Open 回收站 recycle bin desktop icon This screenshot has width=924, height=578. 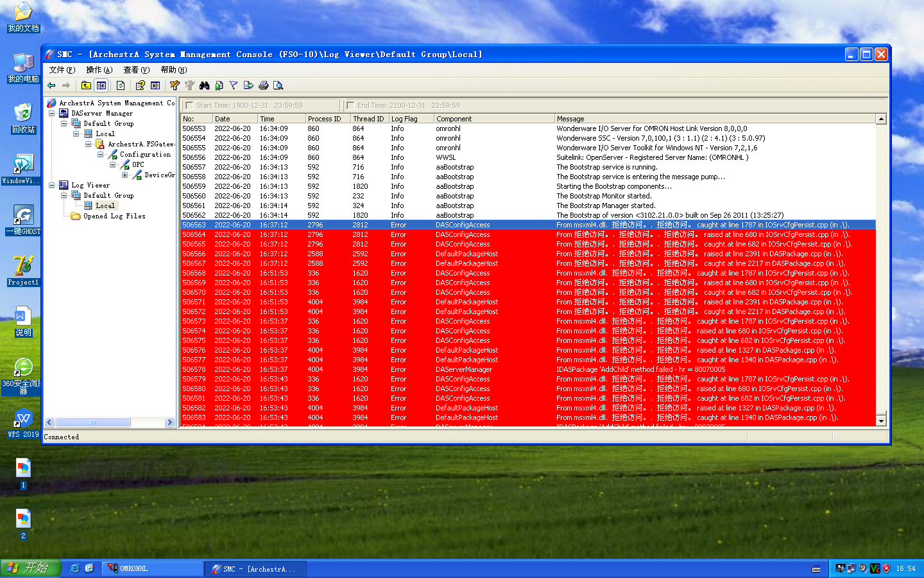pos(23,118)
